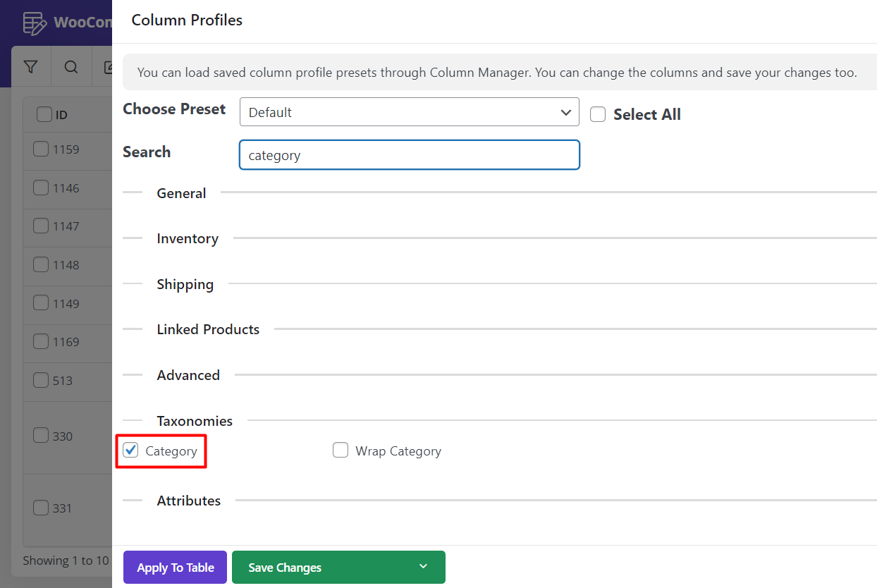This screenshot has height=588, width=877.
Task: Tick the Select All checkbox
Action: (598, 114)
